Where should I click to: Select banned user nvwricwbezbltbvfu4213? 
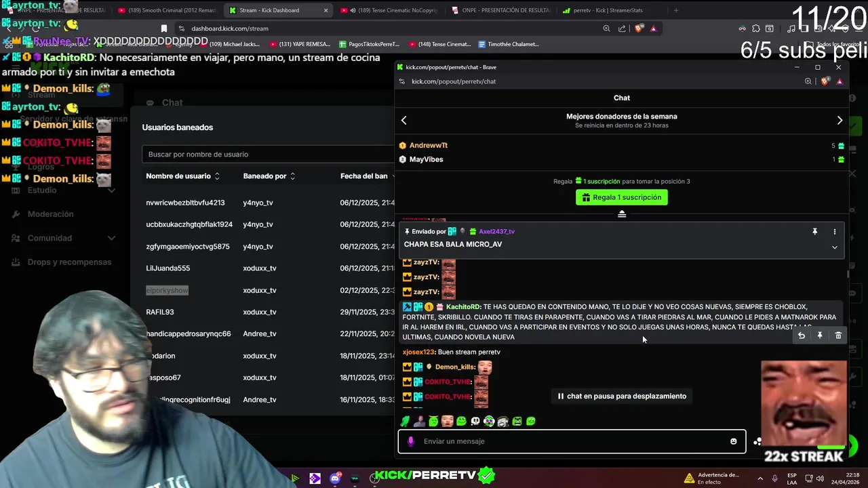pyautogui.click(x=185, y=203)
